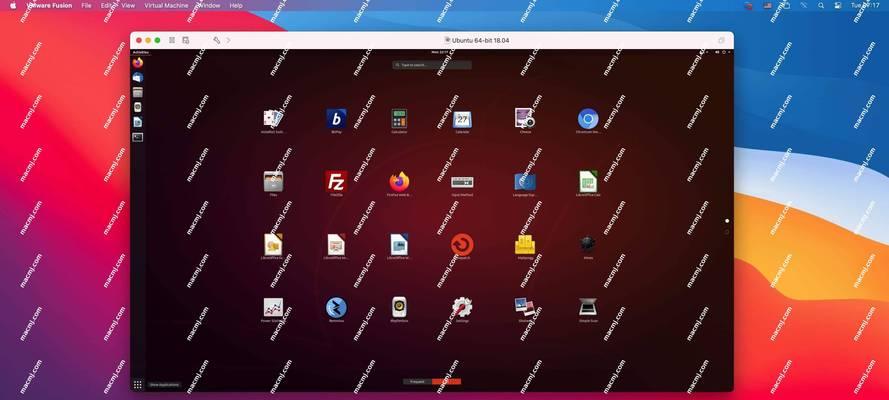Go to the second app grid page

(727, 232)
